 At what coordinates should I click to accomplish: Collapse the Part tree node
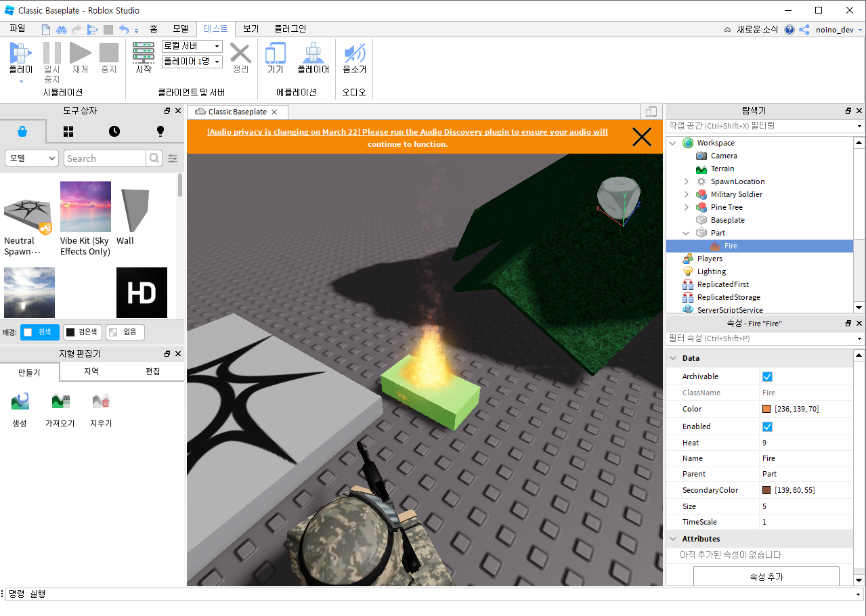(686, 233)
